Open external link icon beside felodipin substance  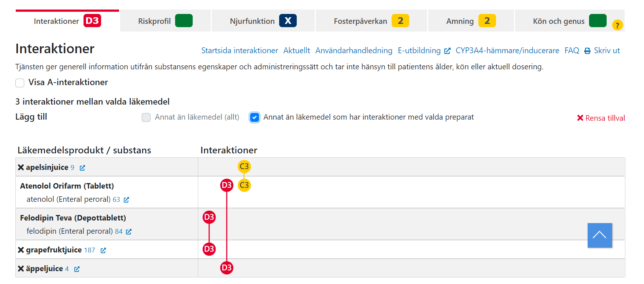point(129,232)
